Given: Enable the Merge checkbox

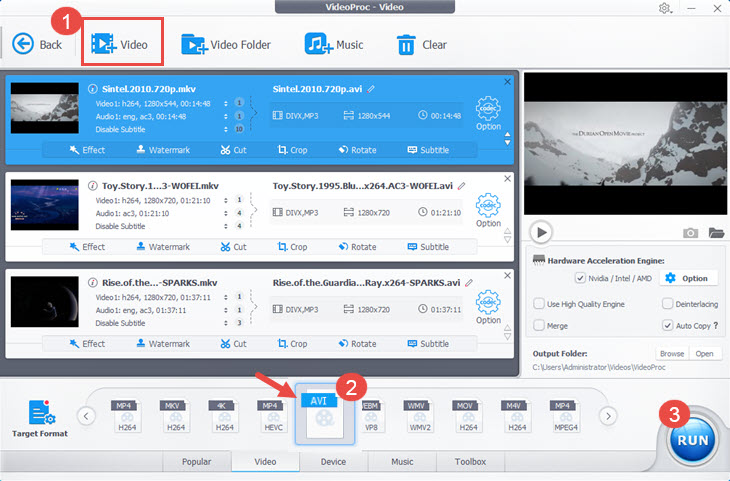Looking at the screenshot, I should [539, 325].
